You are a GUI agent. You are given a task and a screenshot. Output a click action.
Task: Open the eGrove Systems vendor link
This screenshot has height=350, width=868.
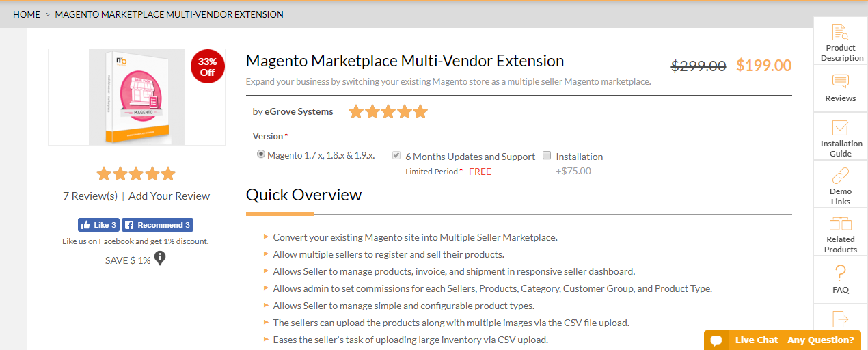pos(299,111)
